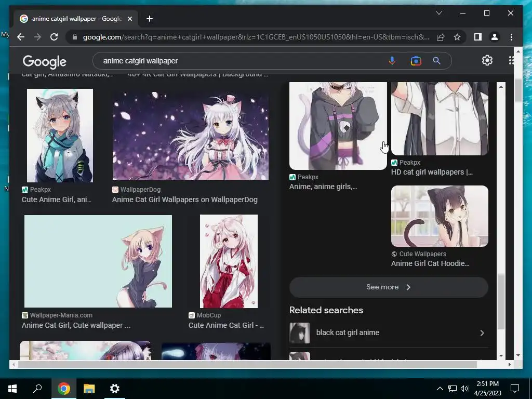Select the anime catgirl wallpaper browser tab
Screen dimensions: 532x399
pos(76,19)
